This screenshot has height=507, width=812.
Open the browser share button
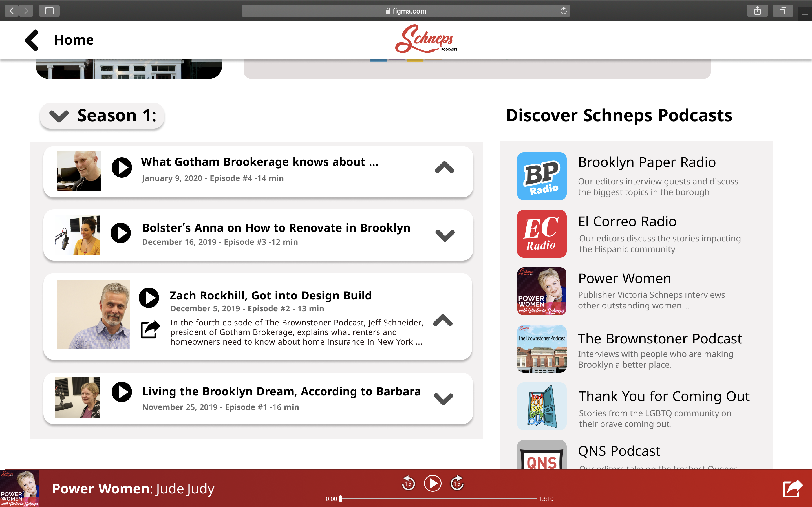[x=757, y=11]
